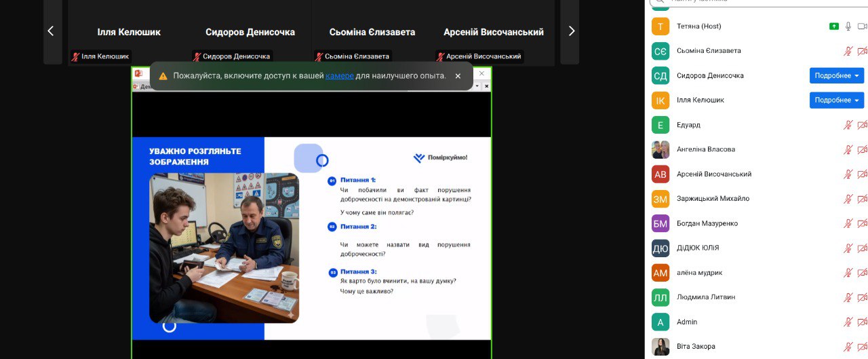Viewport: 868px width, 359px height.
Task: Go to previous page of video tiles
Action: (x=50, y=31)
